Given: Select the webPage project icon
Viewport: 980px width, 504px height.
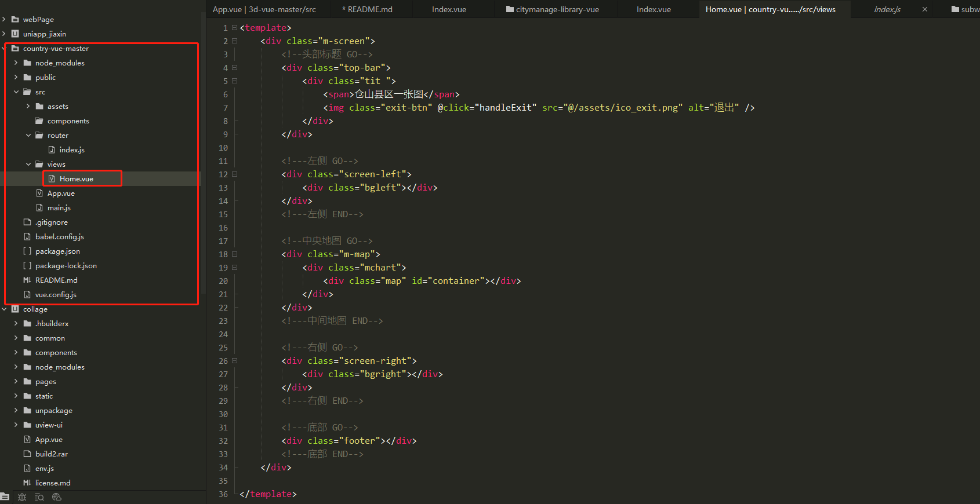Looking at the screenshot, I should tap(15, 20).
